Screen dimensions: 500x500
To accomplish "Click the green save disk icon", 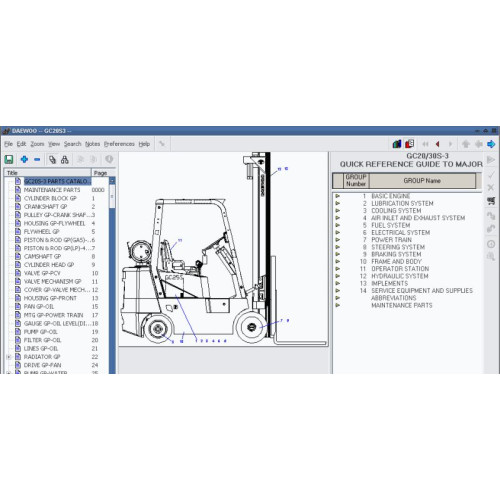I will pyautogui.click(x=9, y=159).
